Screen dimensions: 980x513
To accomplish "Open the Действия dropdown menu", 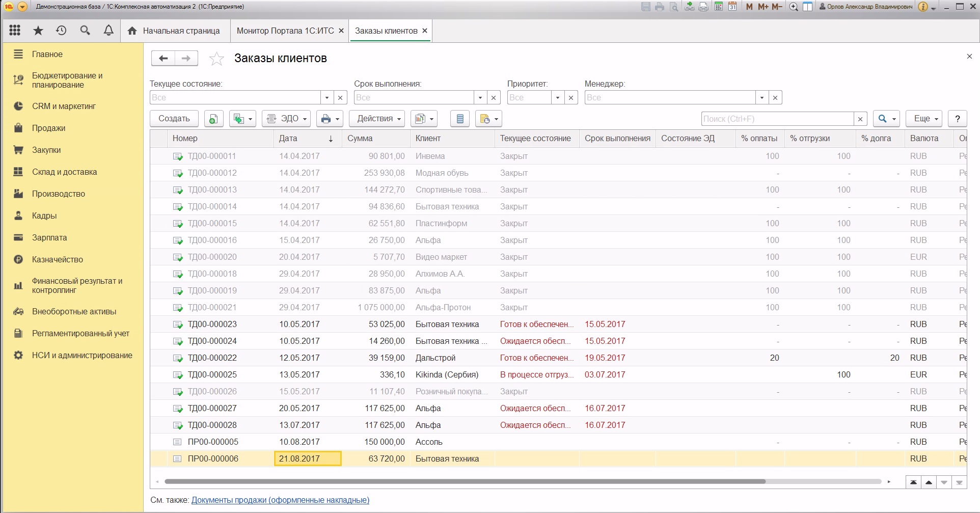I will point(376,119).
